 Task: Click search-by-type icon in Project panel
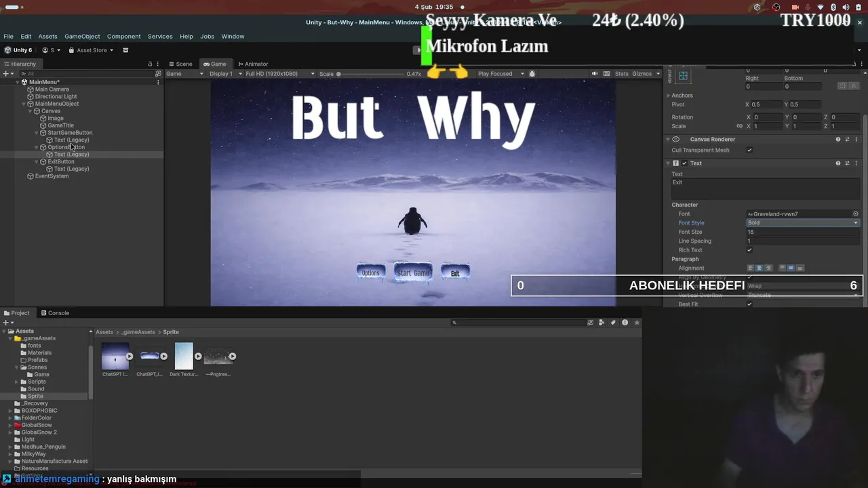pyautogui.click(x=601, y=323)
